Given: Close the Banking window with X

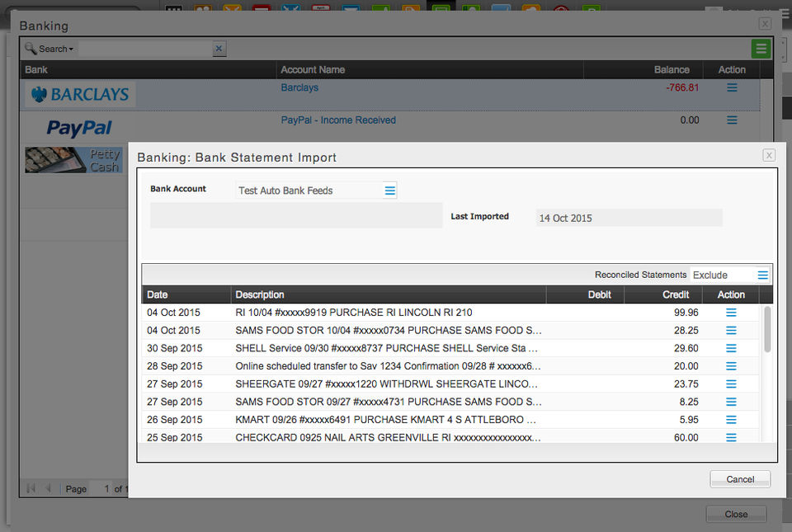Looking at the screenshot, I should point(765,24).
